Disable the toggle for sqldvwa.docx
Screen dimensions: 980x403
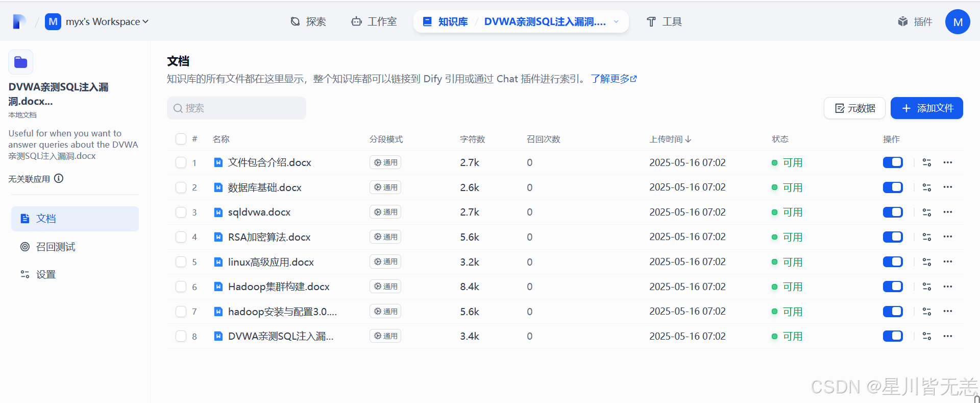pyautogui.click(x=893, y=212)
